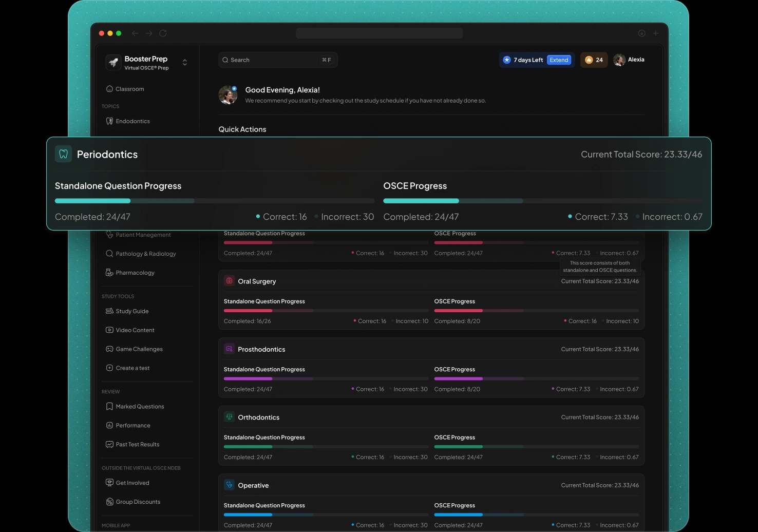Click the blue star days-left icon
Screen dimensions: 758x532
(507, 60)
